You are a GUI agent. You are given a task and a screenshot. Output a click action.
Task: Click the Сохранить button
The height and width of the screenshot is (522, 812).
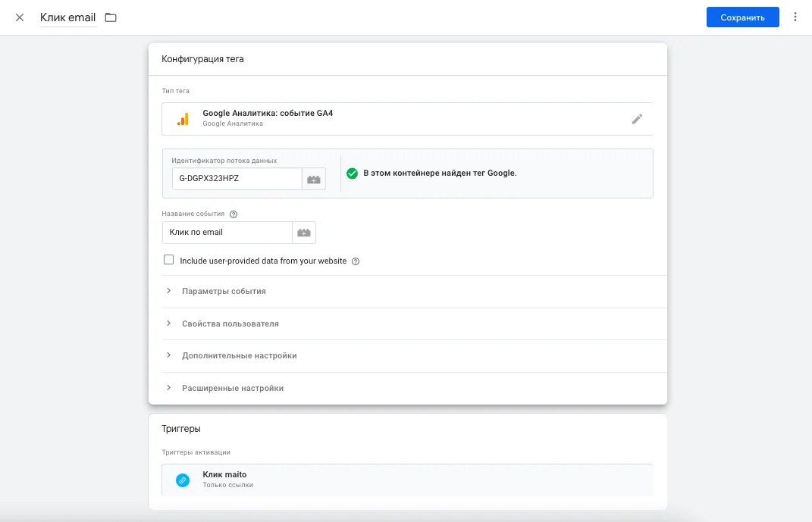742,17
